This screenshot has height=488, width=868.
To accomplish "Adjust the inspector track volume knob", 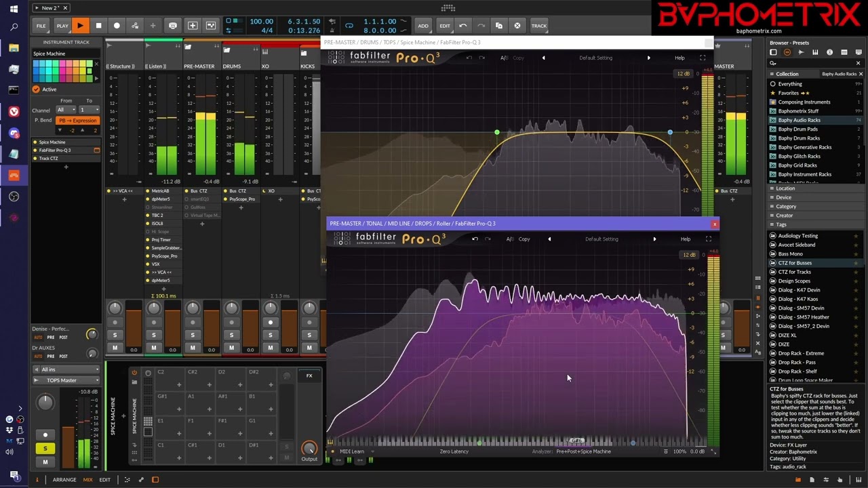I will (45, 403).
